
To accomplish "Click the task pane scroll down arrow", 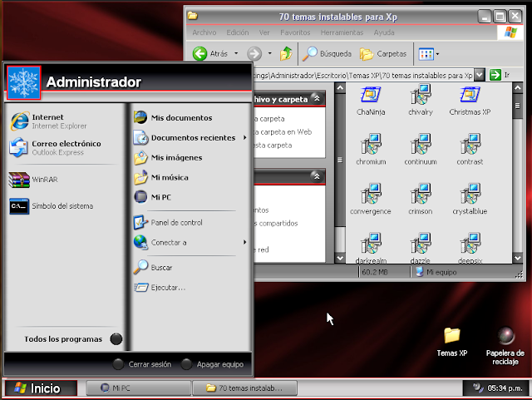I will tap(340, 258).
